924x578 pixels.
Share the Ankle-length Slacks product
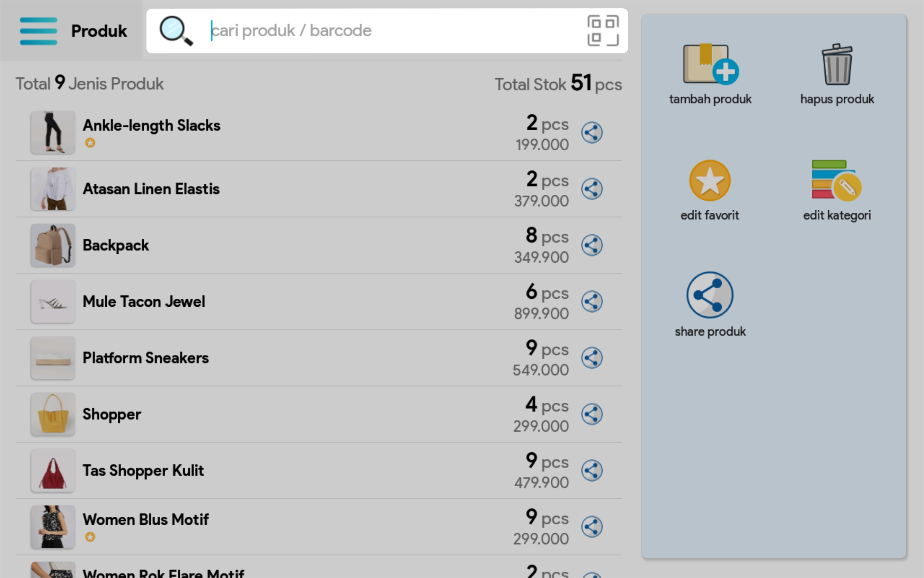coord(592,133)
